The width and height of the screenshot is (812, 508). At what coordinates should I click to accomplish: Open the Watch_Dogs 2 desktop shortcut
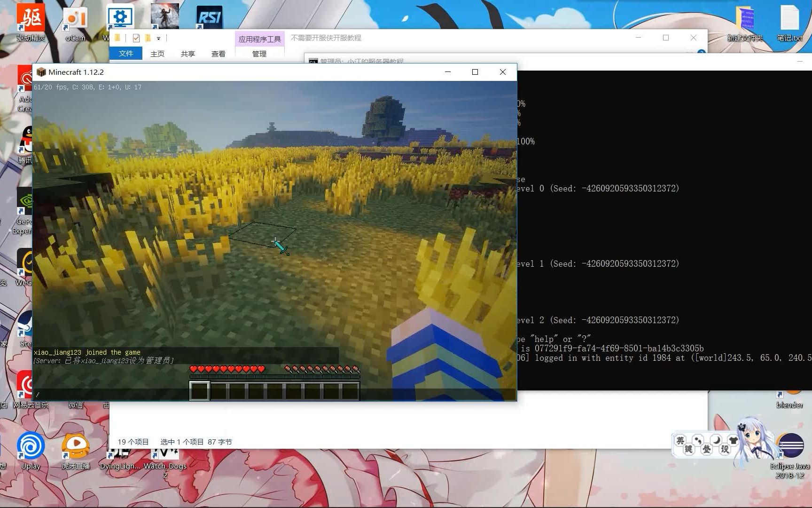(165, 463)
